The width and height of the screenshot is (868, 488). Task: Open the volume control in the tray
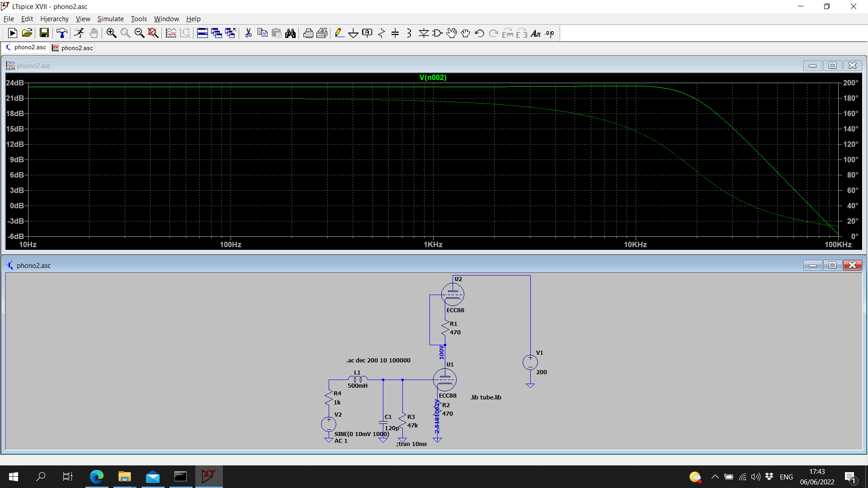(x=755, y=477)
